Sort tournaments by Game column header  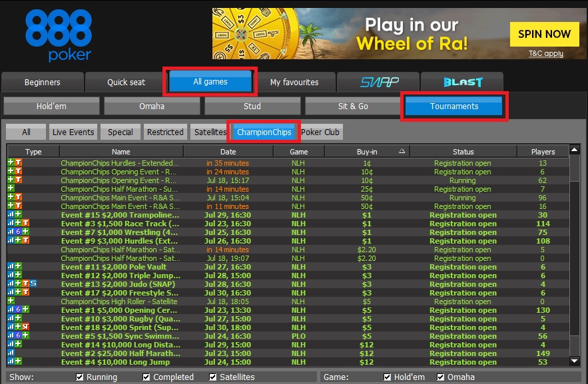[x=299, y=152]
